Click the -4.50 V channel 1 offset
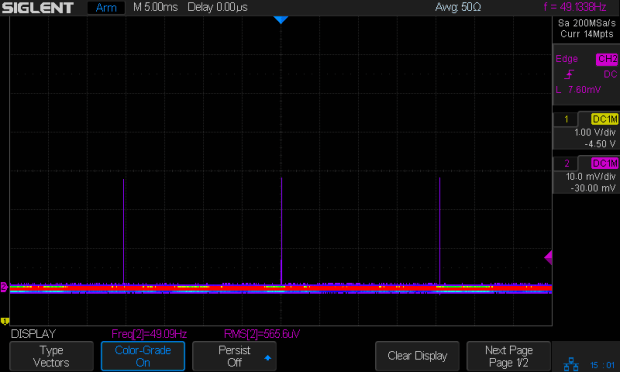Viewport: 620px width, 372px height. pyautogui.click(x=600, y=144)
